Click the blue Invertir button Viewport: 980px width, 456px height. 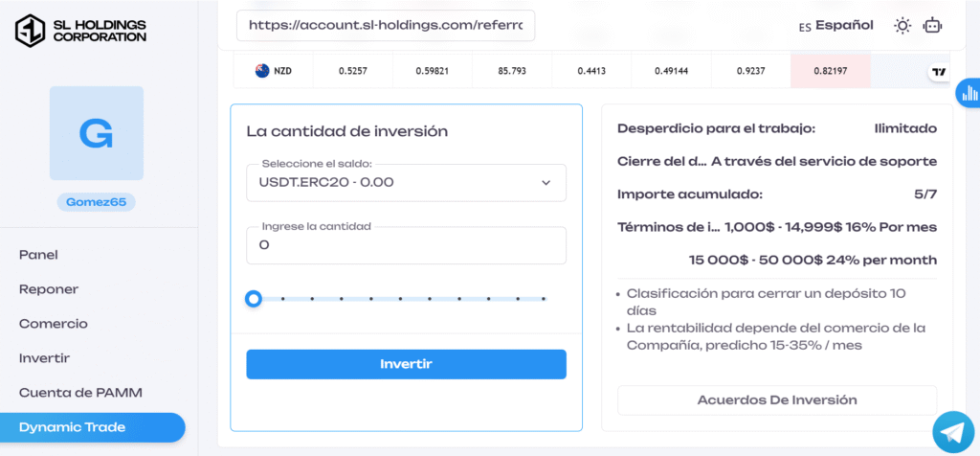(x=406, y=364)
